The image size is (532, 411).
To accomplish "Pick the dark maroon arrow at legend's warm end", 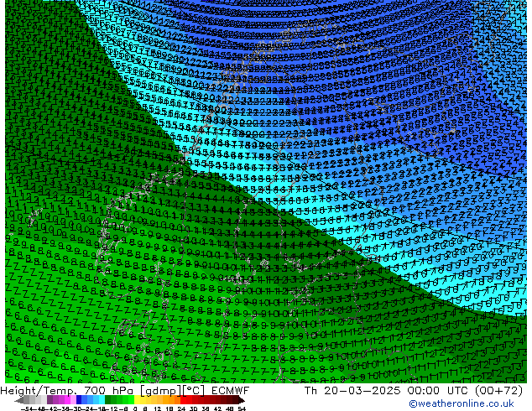I will point(242,400).
